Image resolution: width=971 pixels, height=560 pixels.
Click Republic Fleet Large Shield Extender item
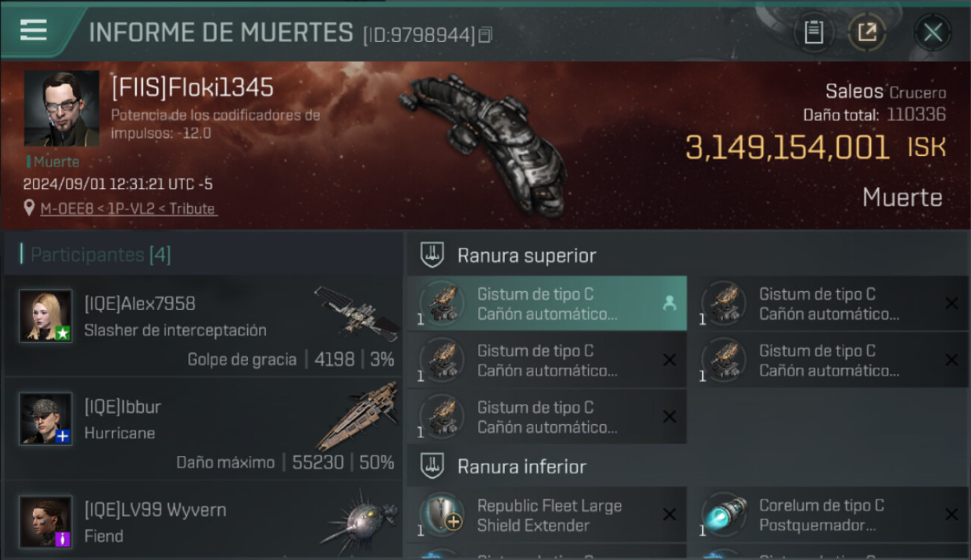tap(547, 515)
